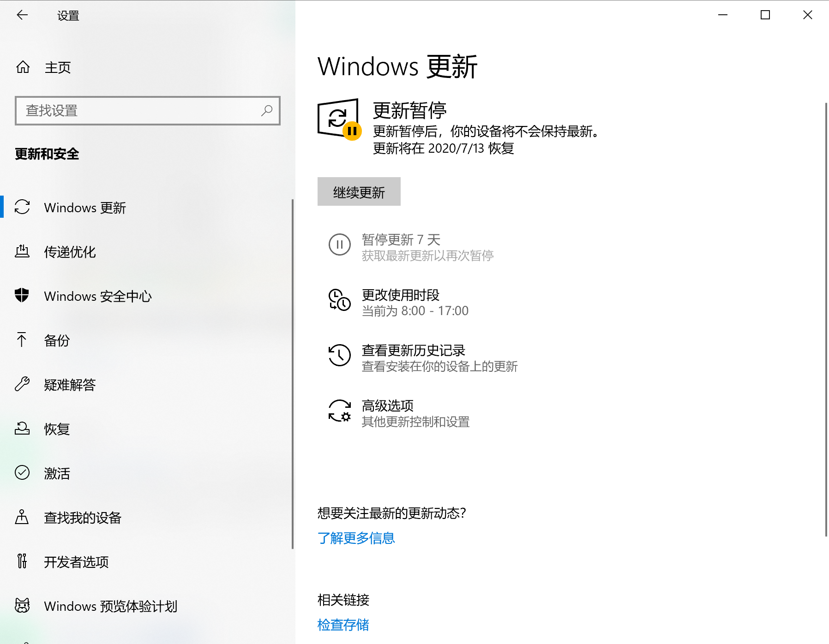Viewport: 829px width, 644px height.
Task: Click the main content vertical scrollbar
Action: tap(826, 320)
